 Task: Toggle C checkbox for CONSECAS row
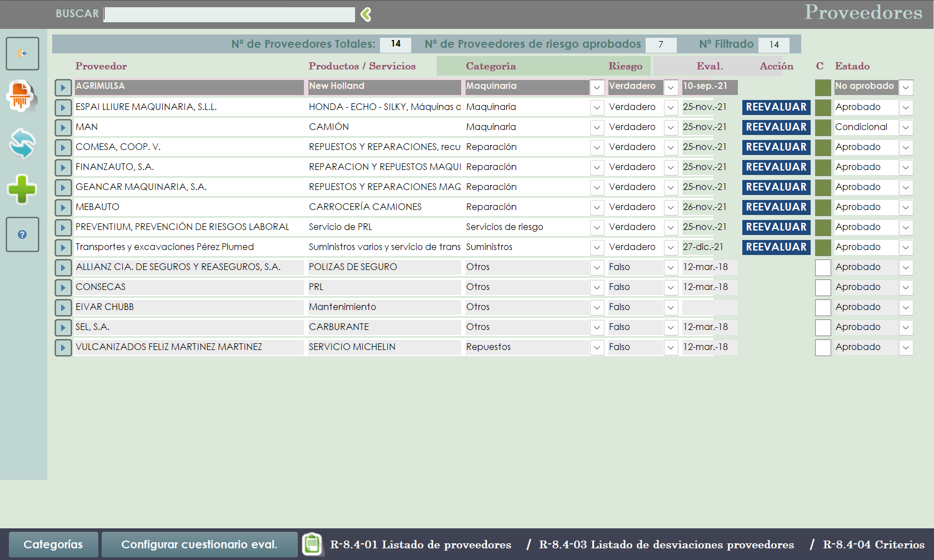pyautogui.click(x=823, y=287)
